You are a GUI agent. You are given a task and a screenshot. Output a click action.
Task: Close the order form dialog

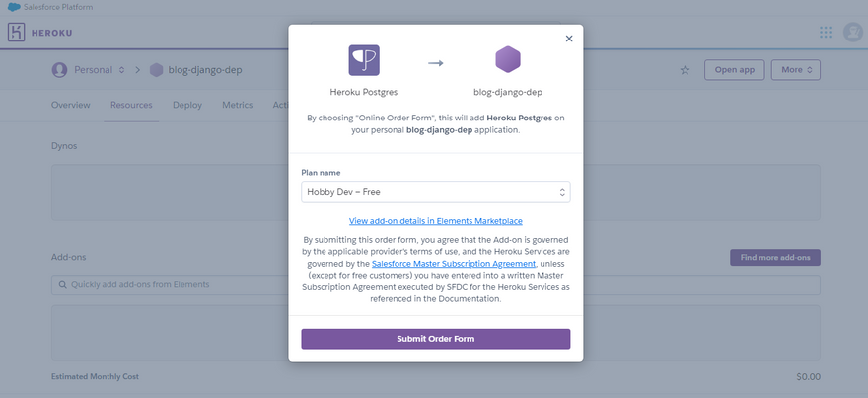pyautogui.click(x=568, y=39)
